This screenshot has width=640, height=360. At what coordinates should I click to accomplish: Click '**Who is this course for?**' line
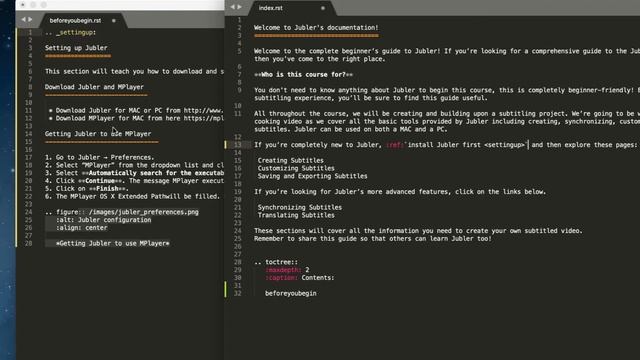pyautogui.click(x=303, y=75)
